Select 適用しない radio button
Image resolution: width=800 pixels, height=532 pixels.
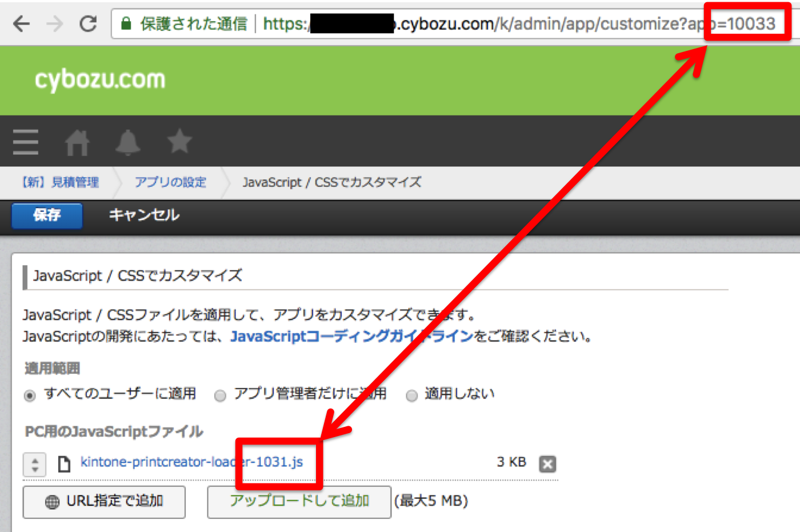(411, 395)
